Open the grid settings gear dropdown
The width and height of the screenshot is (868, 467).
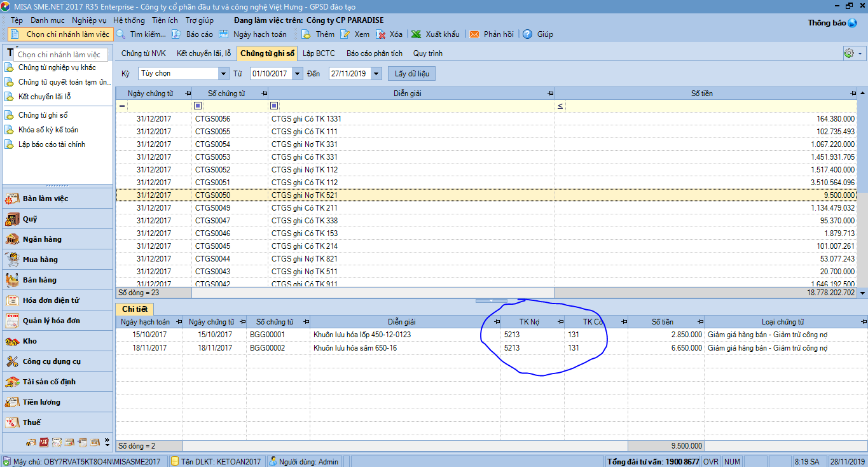tap(853, 53)
